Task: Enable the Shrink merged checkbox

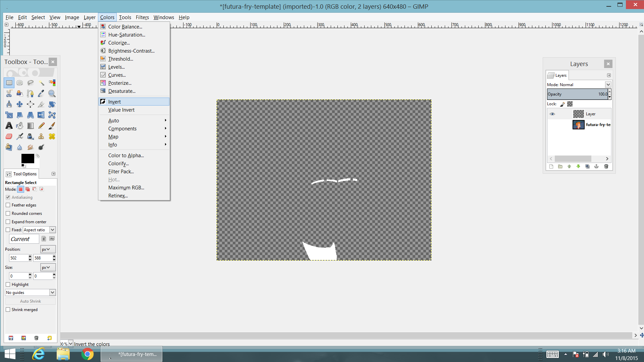Action: (x=8, y=310)
